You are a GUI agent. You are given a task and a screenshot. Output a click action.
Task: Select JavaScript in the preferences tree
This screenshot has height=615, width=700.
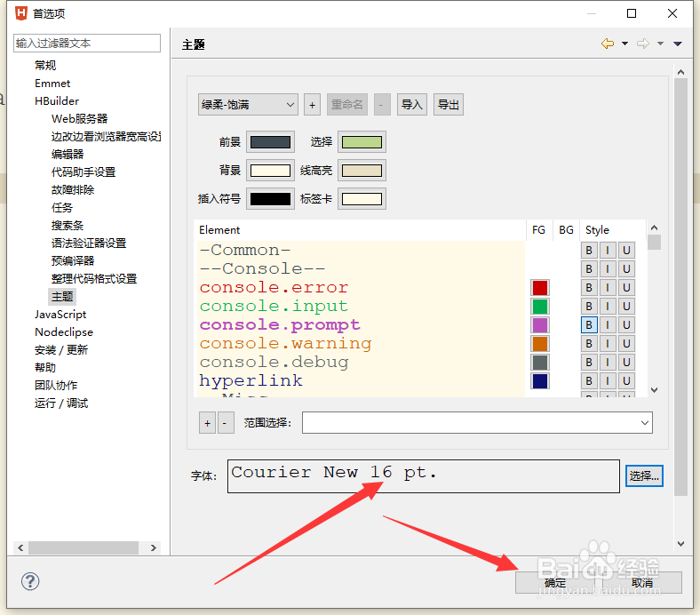tap(60, 315)
